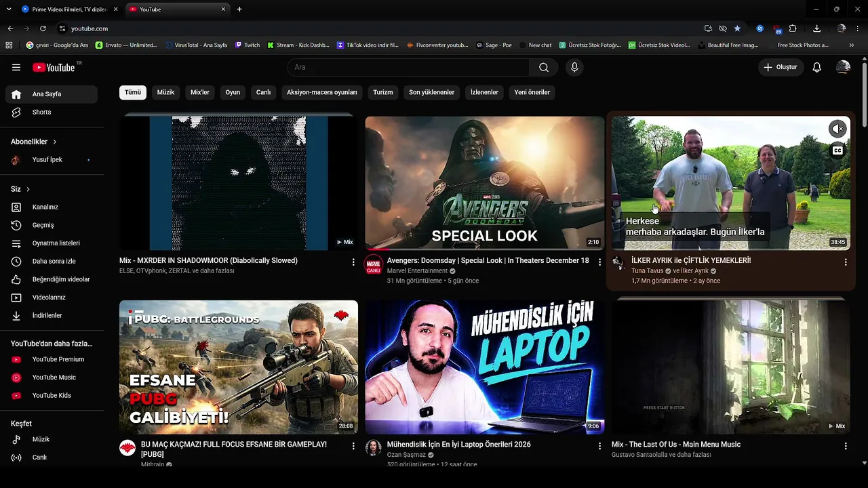868x488 pixels.
Task: Open a new browser tab
Action: (x=239, y=9)
